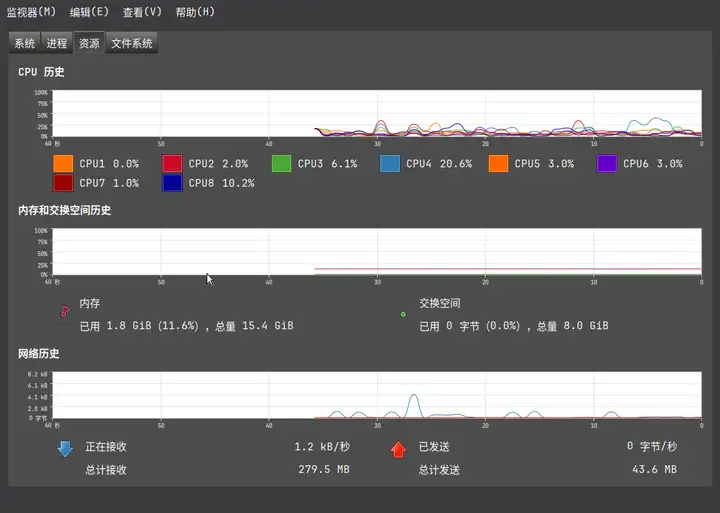Screen dimensions: 720x513
Task: Click the 279.5 MB total received value
Action: click(x=324, y=469)
